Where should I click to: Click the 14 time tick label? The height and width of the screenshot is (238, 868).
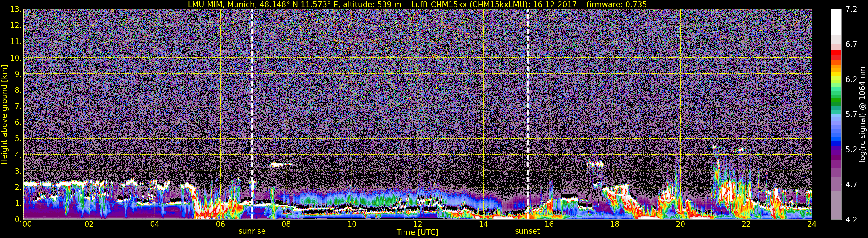pos(483,224)
